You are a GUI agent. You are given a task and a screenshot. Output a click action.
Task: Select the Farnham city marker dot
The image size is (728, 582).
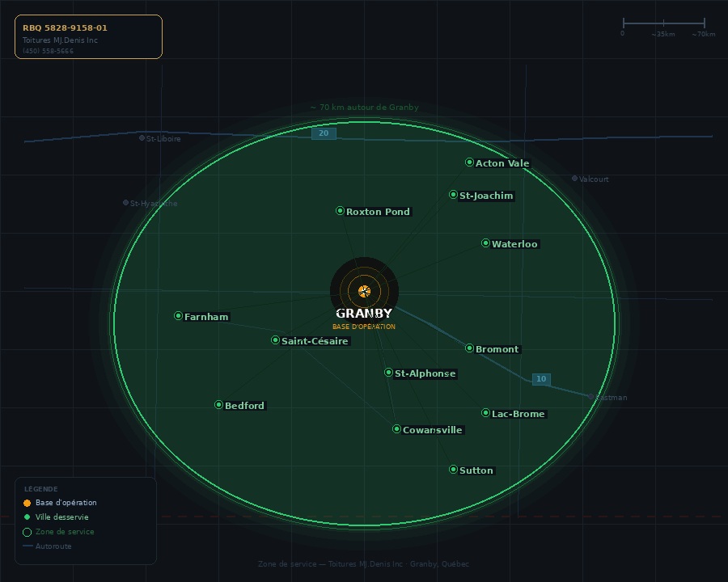[178, 316]
